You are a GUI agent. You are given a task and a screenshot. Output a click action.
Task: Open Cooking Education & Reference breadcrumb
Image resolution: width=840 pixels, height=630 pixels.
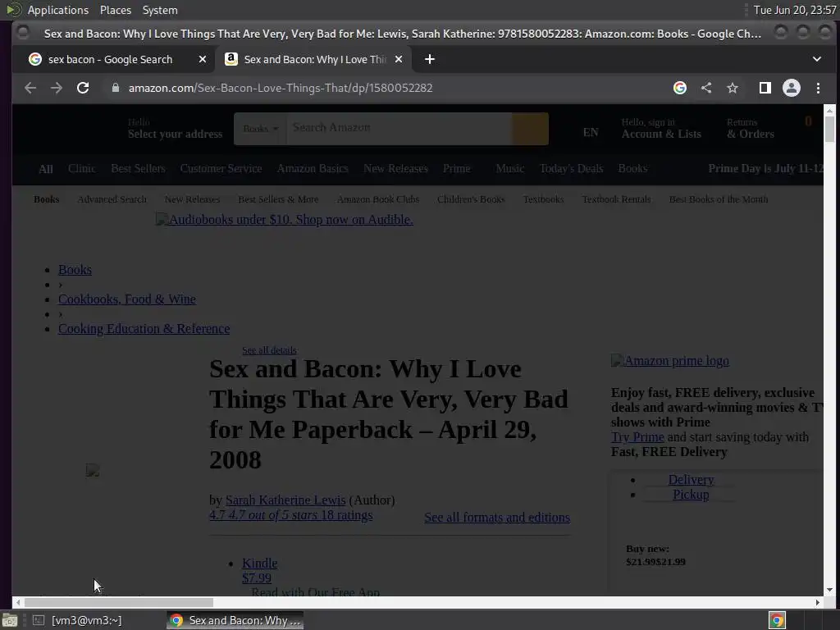(144, 328)
